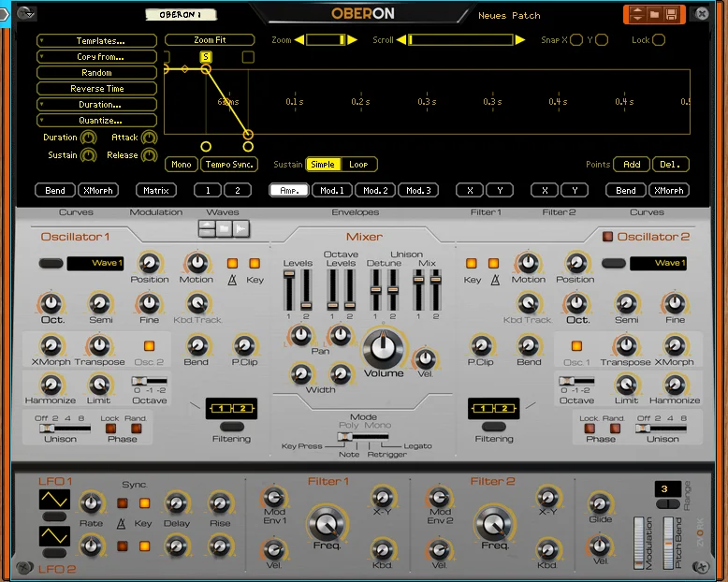This screenshot has width=728, height=582.
Task: Click the save patch disk icon
Action: point(671,14)
